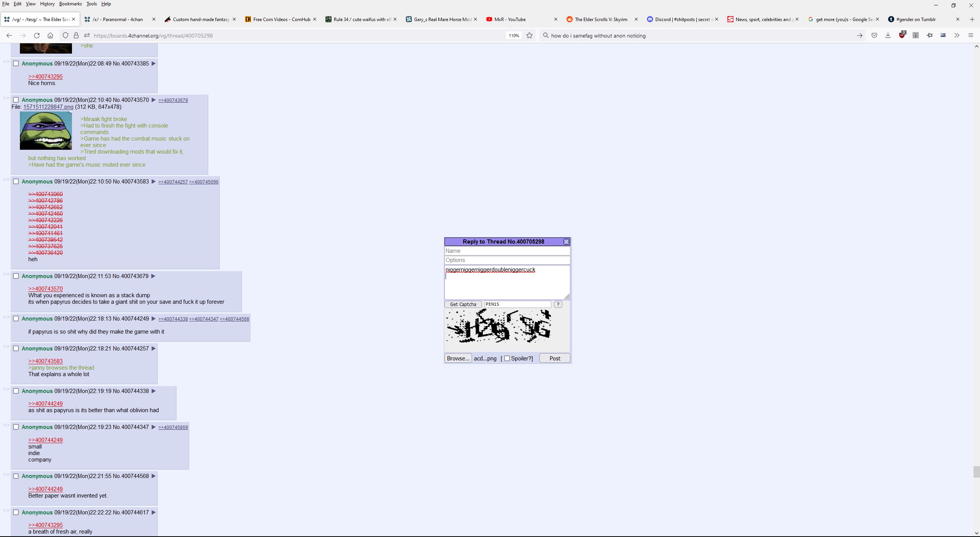Click the vertical scrollbar thumb
The width and height of the screenshot is (980, 537).
976,472
